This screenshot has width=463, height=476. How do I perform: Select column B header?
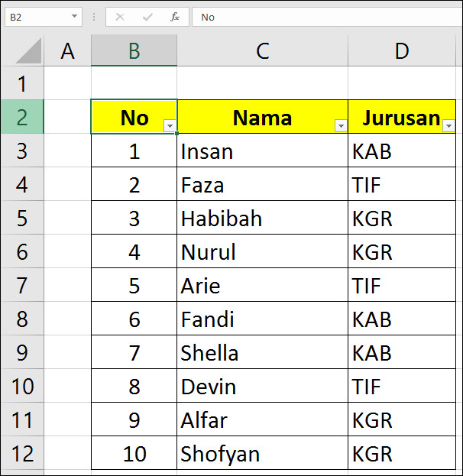tap(134, 50)
